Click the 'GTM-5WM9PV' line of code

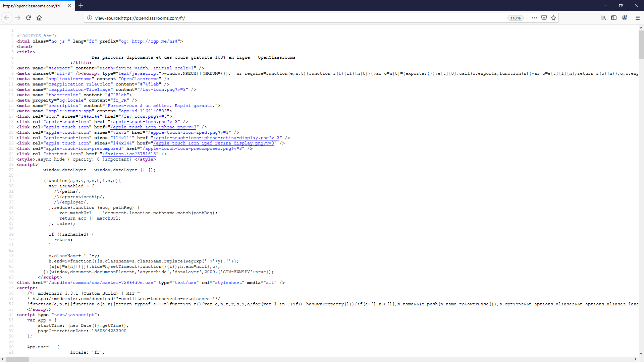159,272
